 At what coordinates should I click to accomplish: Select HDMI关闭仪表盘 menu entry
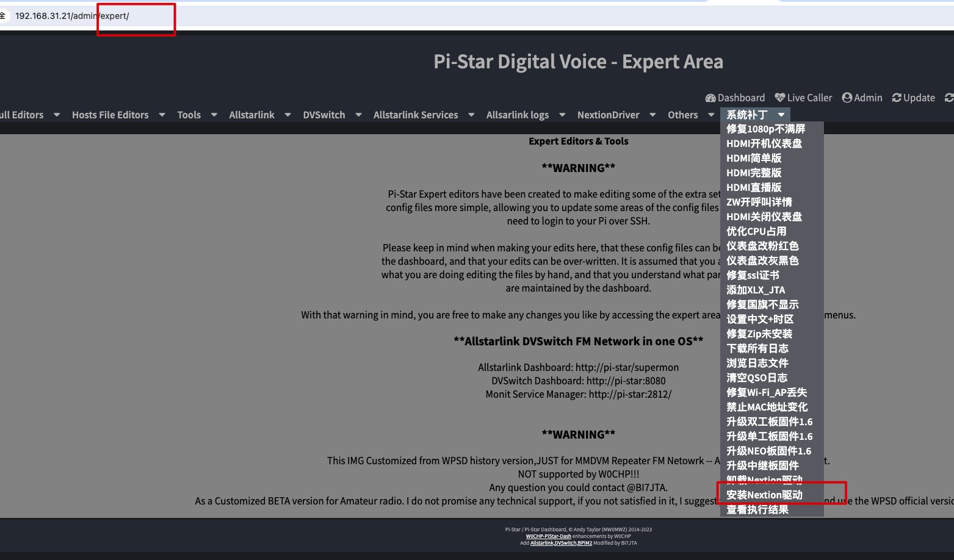tap(764, 217)
